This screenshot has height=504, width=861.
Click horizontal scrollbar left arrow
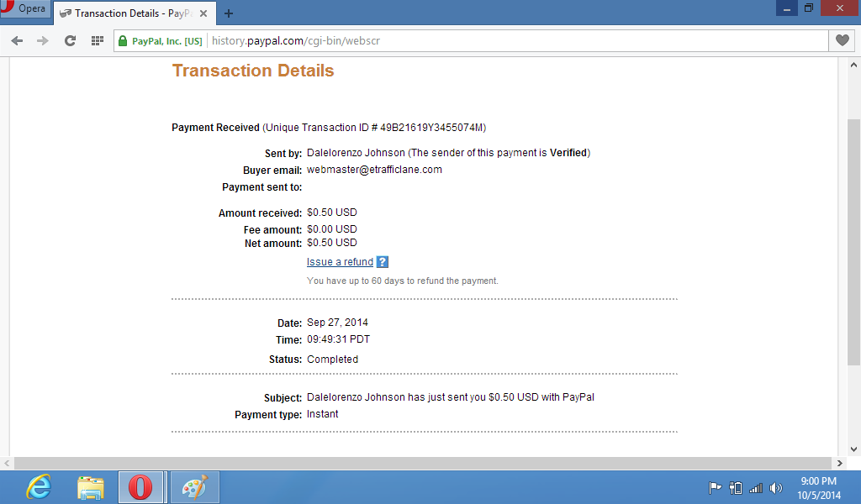click(7, 464)
